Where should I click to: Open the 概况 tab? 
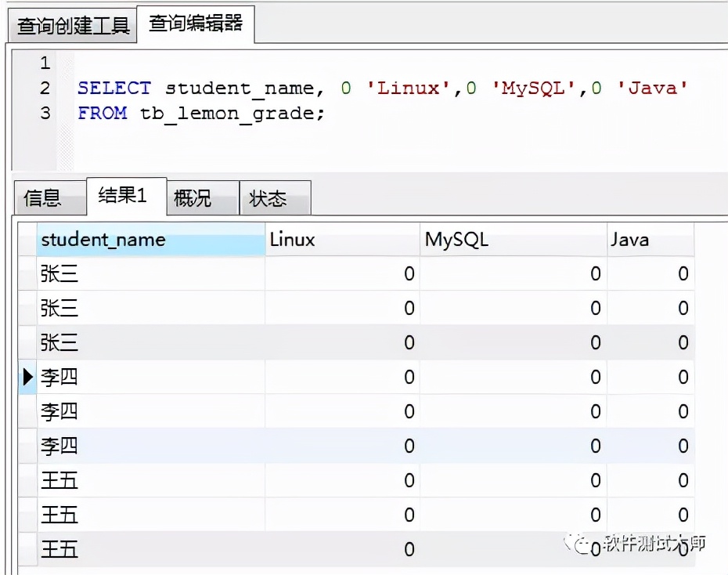pos(193,198)
